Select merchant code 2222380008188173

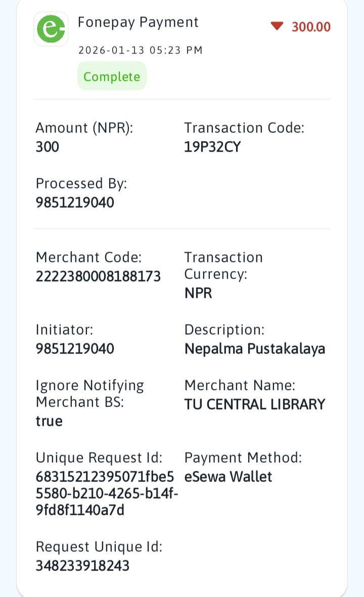98,276
